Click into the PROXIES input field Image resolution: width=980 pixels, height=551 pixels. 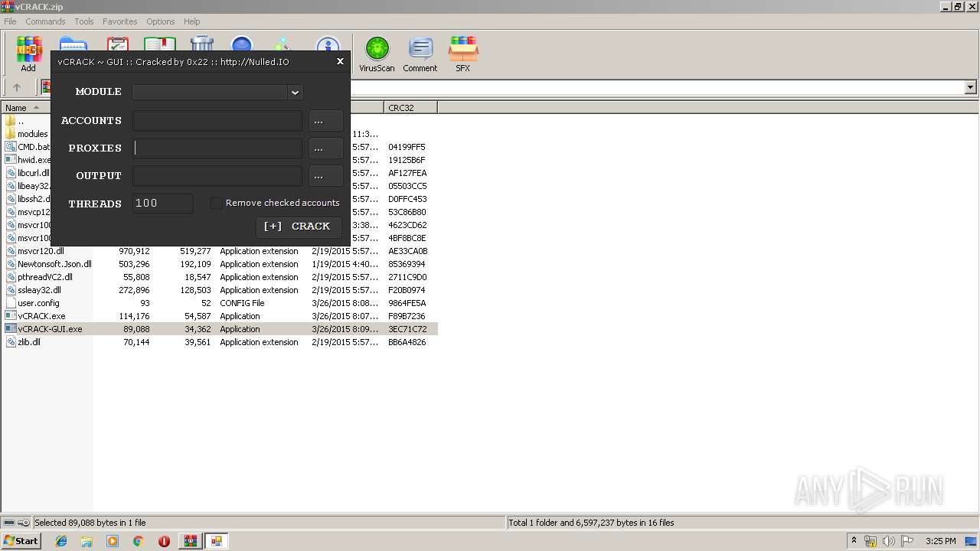click(217, 148)
